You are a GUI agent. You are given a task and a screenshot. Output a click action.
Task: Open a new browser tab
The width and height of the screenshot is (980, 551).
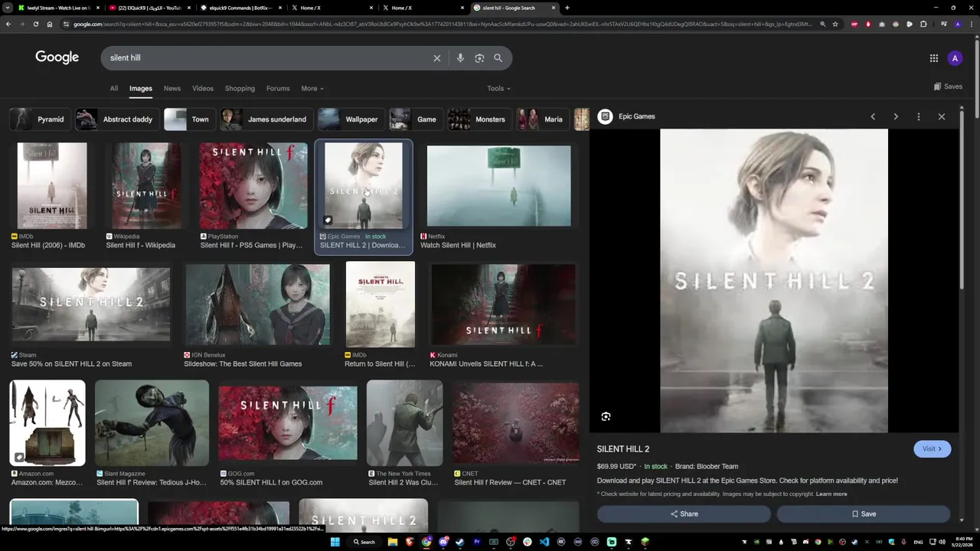[567, 8]
